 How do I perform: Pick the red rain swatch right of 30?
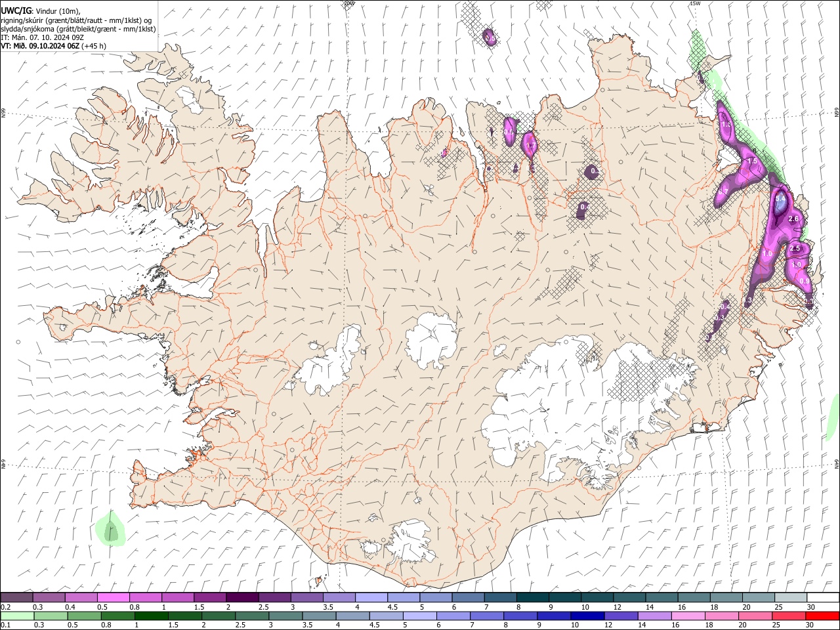(822, 616)
